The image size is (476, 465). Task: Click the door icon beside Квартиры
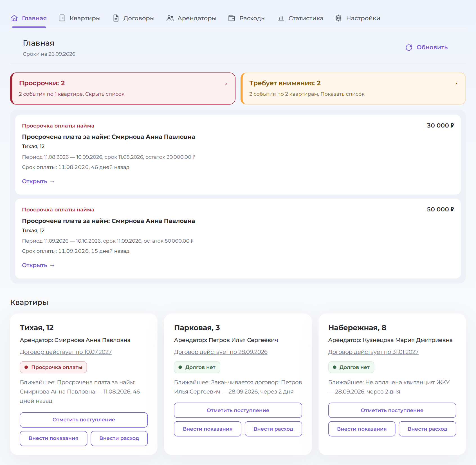62,18
